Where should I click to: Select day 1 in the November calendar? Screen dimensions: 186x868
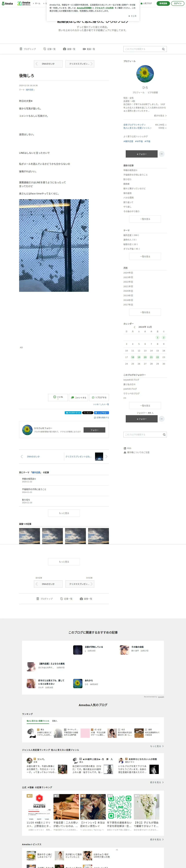pos(157,337)
